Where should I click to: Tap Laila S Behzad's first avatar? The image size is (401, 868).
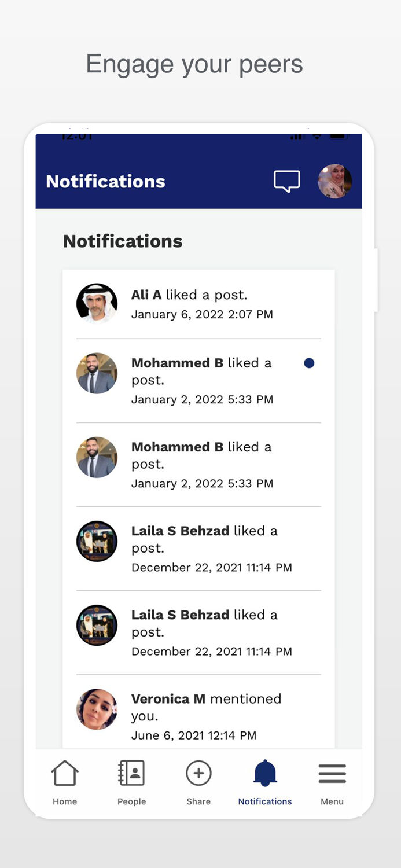[97, 541]
